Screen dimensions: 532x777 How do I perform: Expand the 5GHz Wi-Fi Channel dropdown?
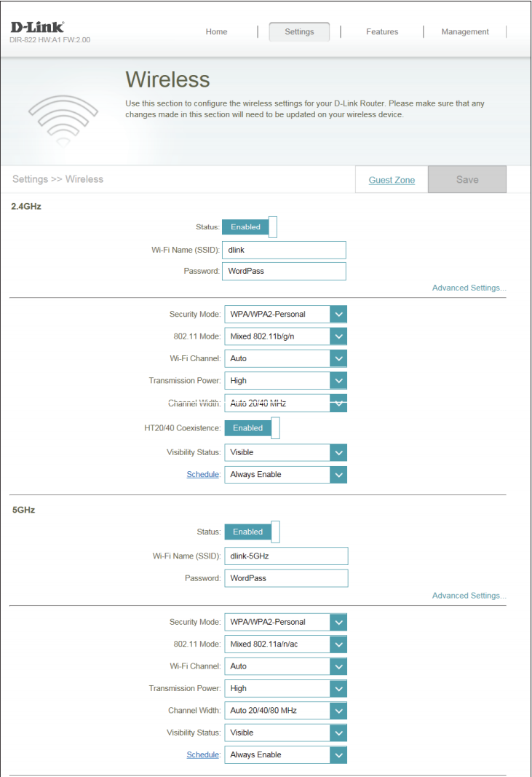tap(285, 666)
